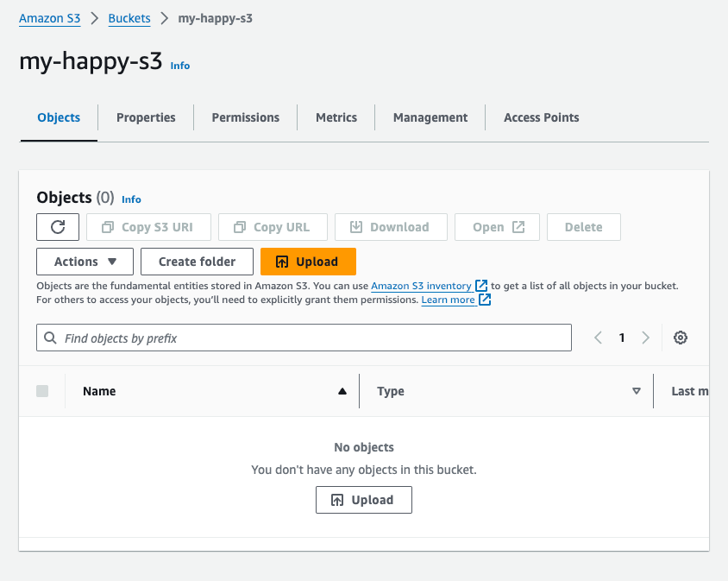The height and width of the screenshot is (581, 728).
Task: Click the Delete button
Action: 584,227
